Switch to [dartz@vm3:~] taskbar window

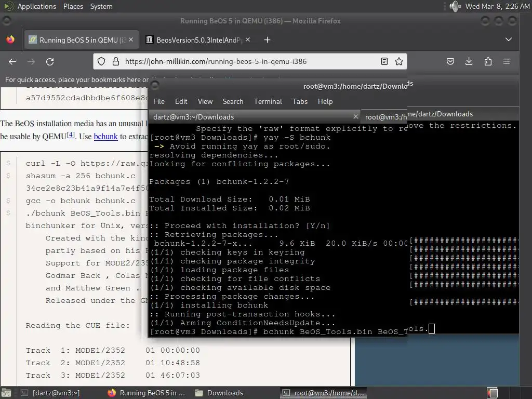pos(50,393)
